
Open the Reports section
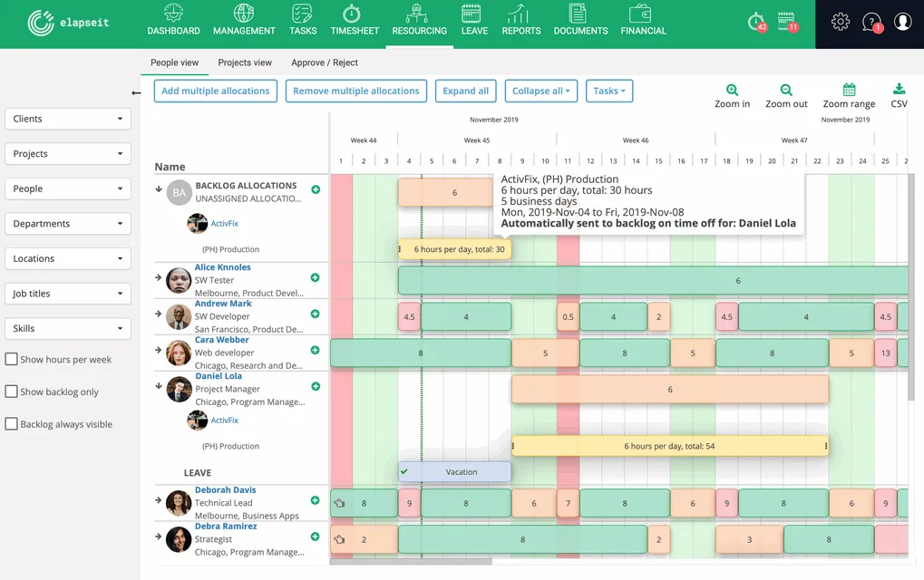click(x=520, y=20)
